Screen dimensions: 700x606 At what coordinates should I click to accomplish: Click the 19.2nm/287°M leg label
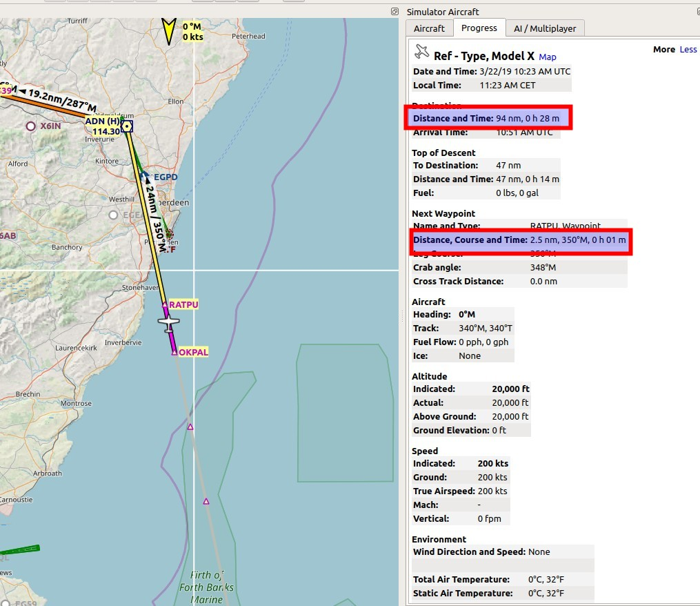pyautogui.click(x=59, y=99)
